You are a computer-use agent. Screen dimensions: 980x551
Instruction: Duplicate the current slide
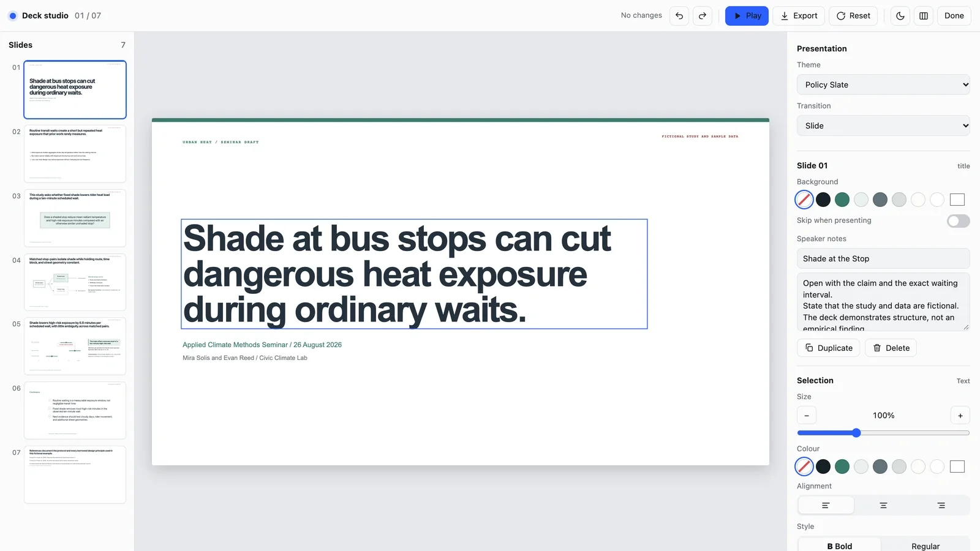[828, 348]
